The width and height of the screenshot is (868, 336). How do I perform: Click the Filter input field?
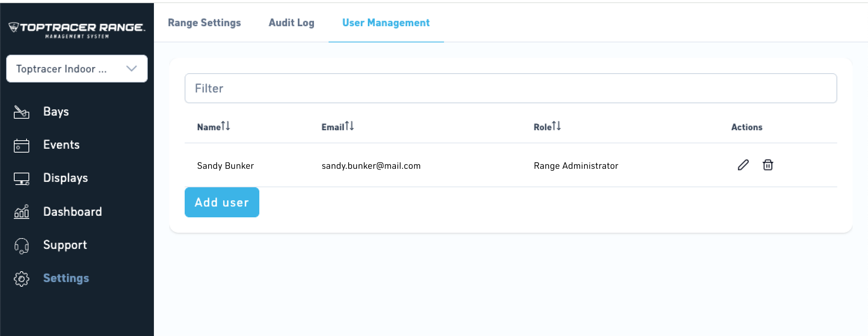click(x=511, y=88)
